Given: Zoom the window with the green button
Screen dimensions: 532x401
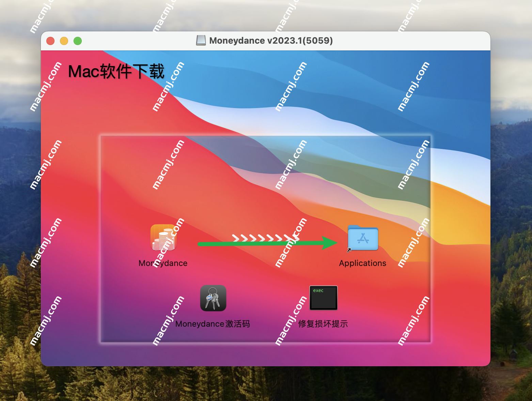Looking at the screenshot, I should (78, 41).
